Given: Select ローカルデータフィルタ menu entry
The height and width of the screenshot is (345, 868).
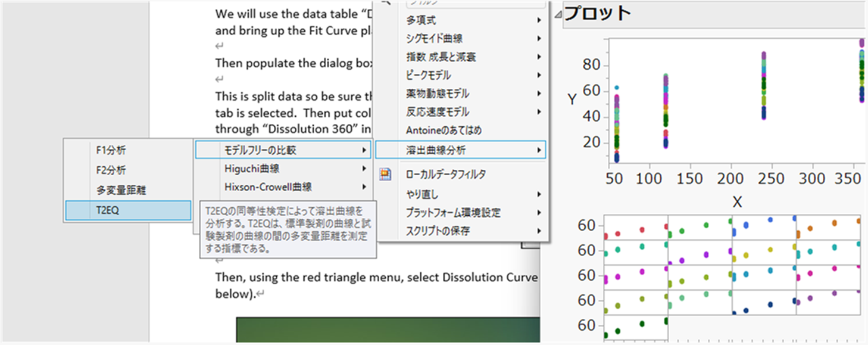Looking at the screenshot, I should [461, 175].
